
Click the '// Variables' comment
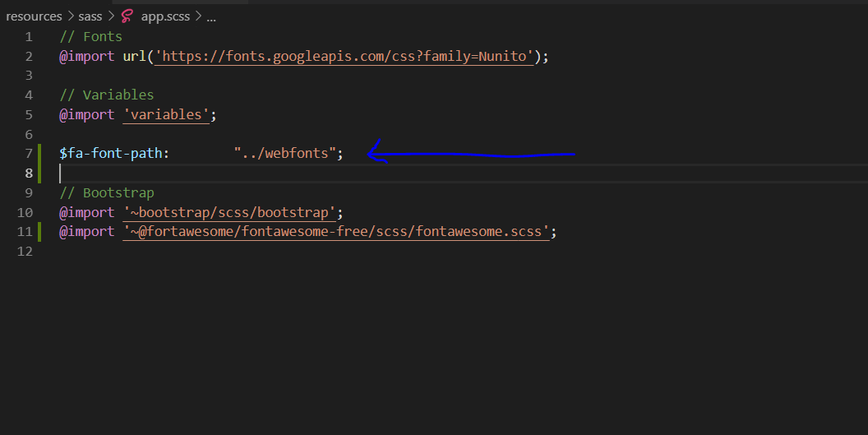coord(107,95)
